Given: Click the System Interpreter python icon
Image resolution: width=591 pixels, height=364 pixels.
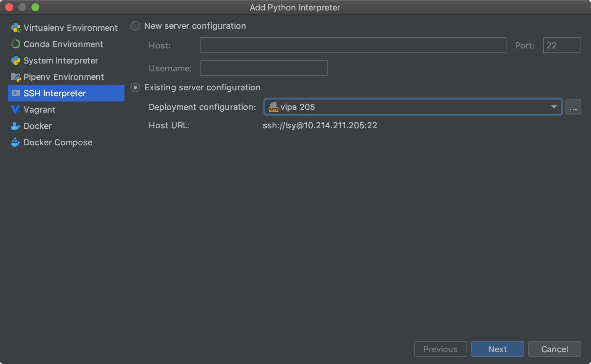Looking at the screenshot, I should click(16, 61).
